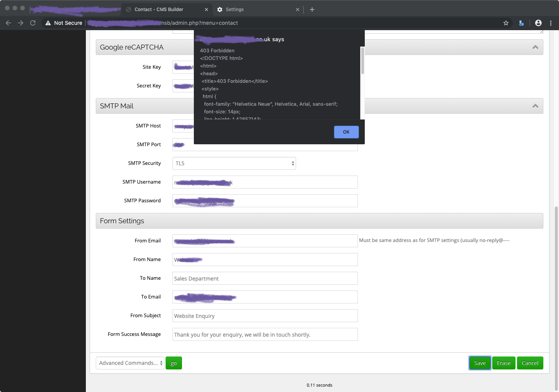
Task: Open Chrome's three-dot menu
Action: pos(551,23)
